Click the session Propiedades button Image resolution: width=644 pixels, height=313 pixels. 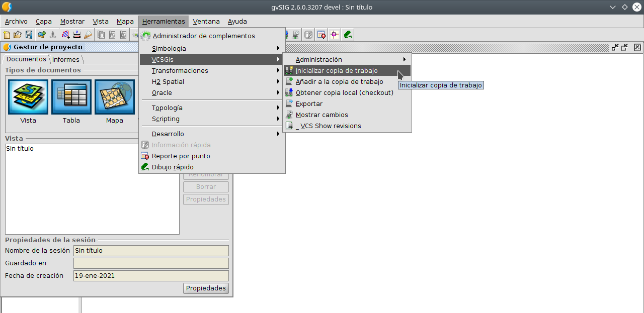pos(206,288)
